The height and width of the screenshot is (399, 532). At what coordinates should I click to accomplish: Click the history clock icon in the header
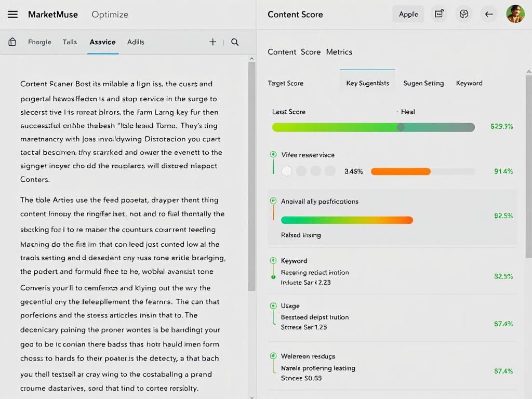[x=464, y=14]
